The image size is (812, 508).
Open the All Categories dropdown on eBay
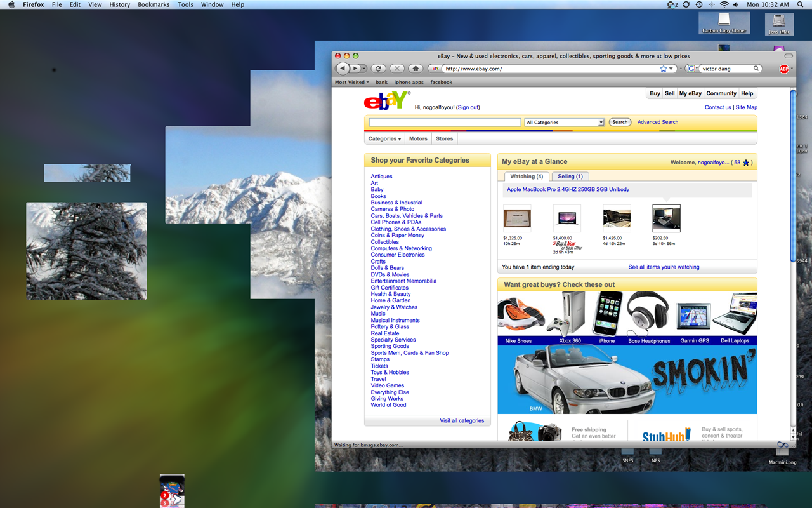565,122
